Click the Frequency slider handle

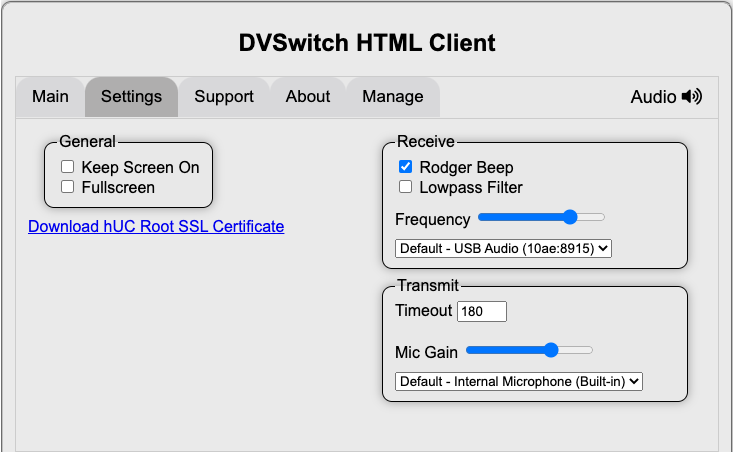coord(570,217)
